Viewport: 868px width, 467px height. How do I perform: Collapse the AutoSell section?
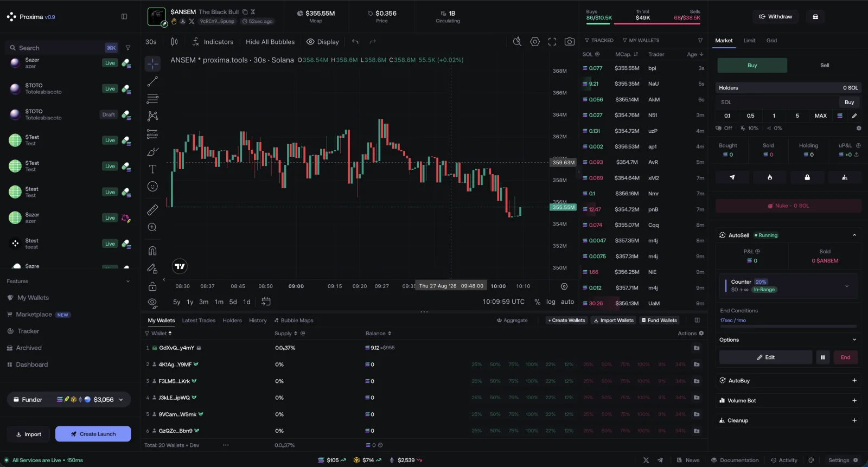click(854, 235)
